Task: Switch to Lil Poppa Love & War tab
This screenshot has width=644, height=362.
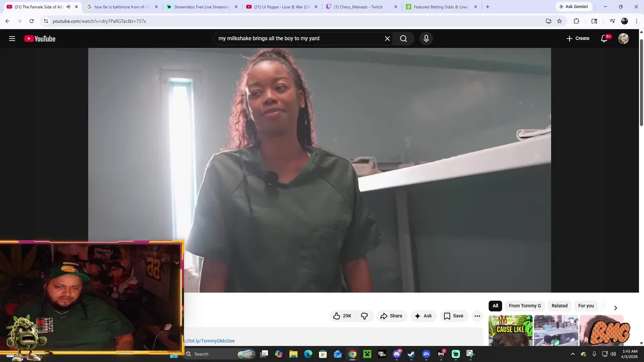Action: click(281, 7)
